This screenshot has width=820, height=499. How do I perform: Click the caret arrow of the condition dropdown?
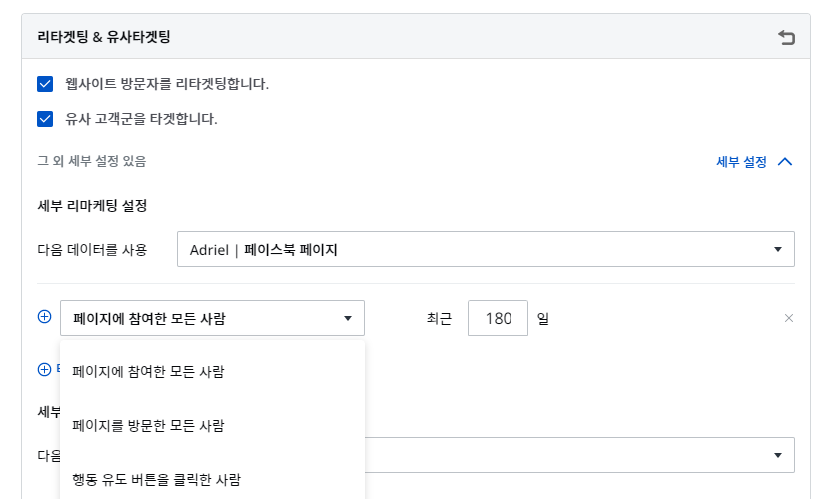[348, 319]
